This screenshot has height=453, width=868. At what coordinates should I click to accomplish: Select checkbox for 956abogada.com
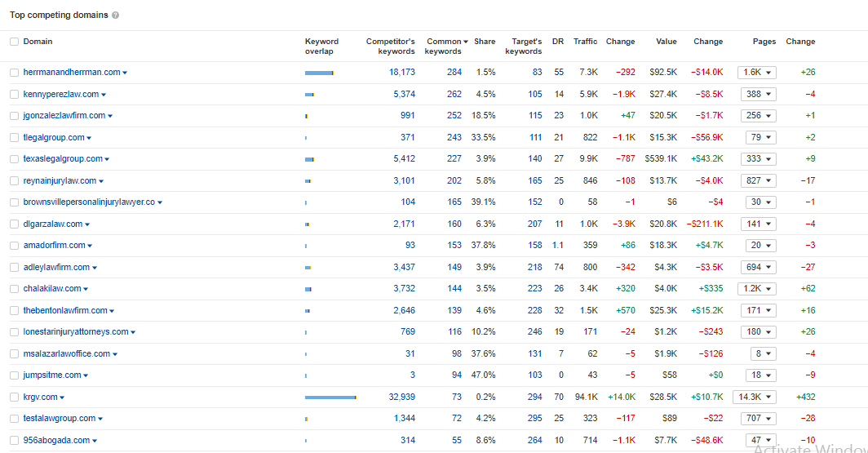pyautogui.click(x=15, y=440)
